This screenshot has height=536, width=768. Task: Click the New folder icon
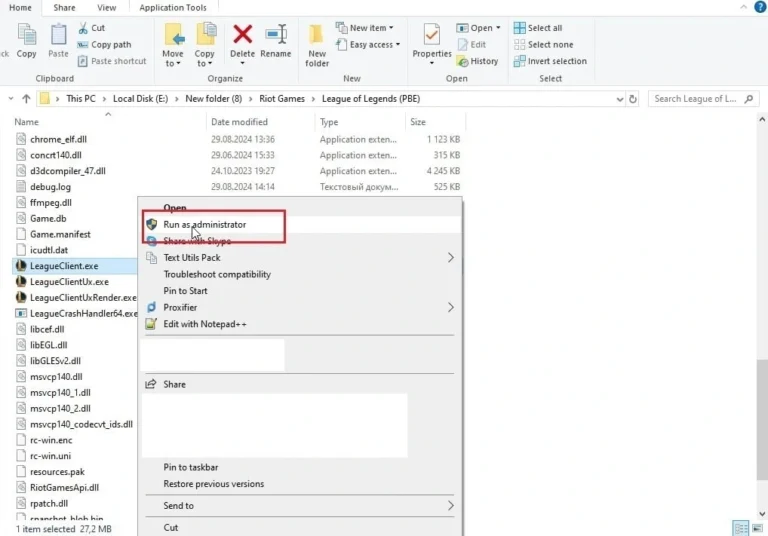pyautogui.click(x=317, y=37)
